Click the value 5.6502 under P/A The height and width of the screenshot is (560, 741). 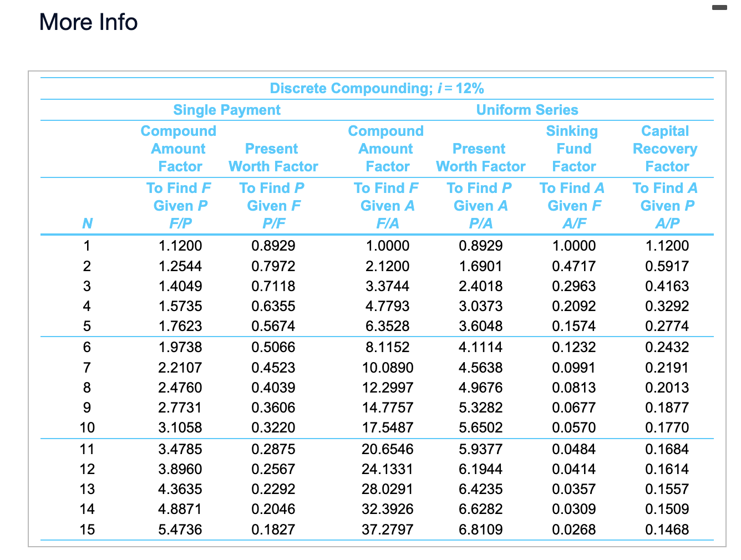click(480, 427)
